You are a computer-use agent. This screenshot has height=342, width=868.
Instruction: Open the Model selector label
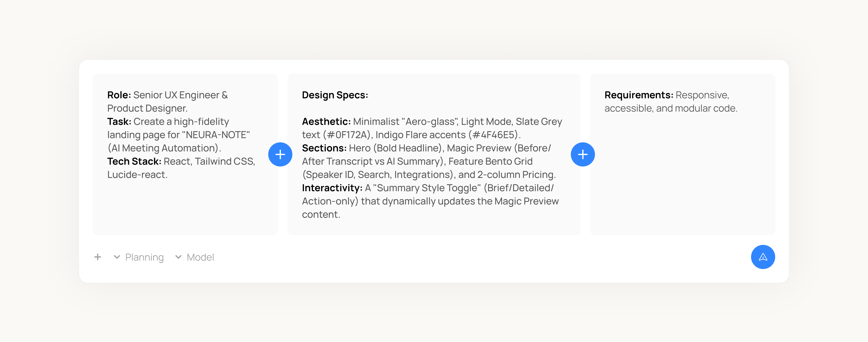click(x=200, y=257)
